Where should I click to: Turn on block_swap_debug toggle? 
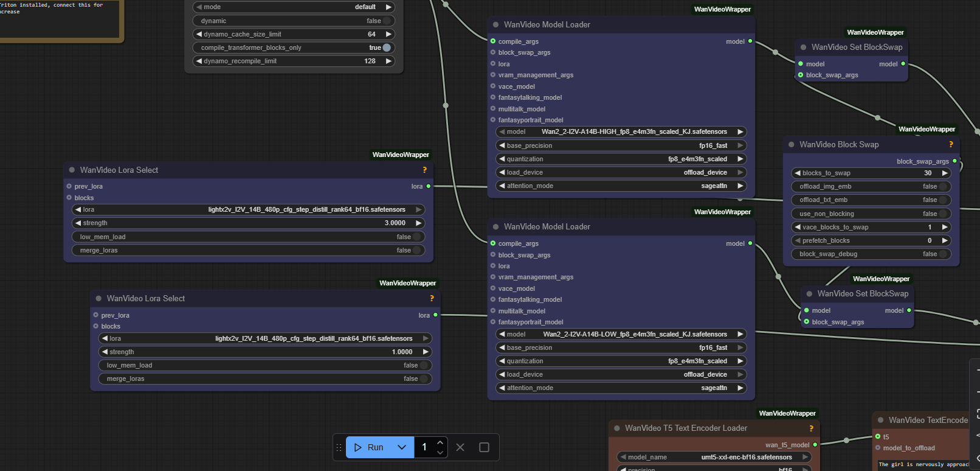point(943,254)
